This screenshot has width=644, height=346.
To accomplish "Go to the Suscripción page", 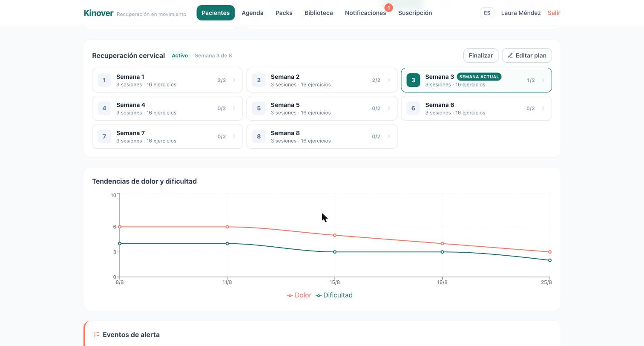I will pos(415,13).
